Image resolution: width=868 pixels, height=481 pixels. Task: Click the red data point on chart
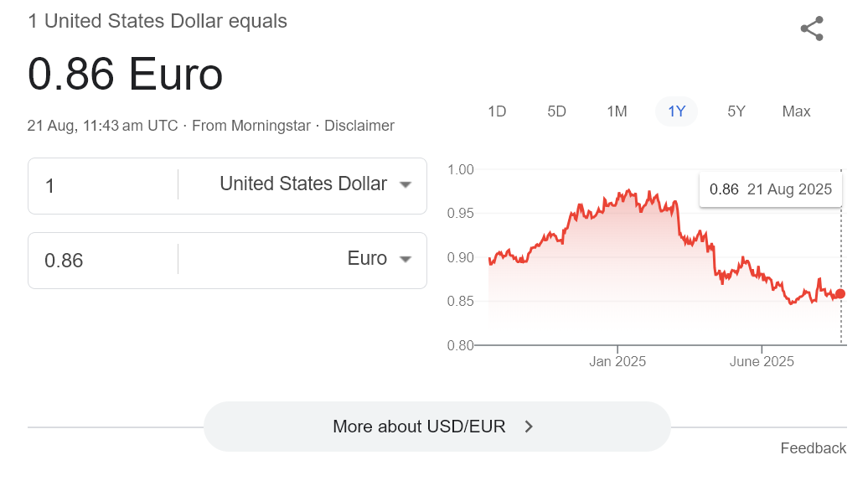pyautogui.click(x=840, y=293)
